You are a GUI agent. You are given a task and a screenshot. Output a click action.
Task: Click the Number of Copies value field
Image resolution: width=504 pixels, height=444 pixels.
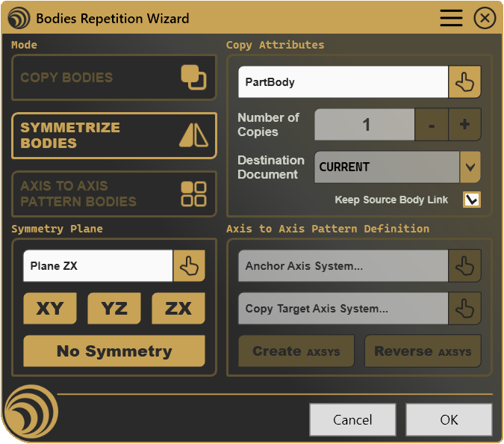tap(364, 125)
